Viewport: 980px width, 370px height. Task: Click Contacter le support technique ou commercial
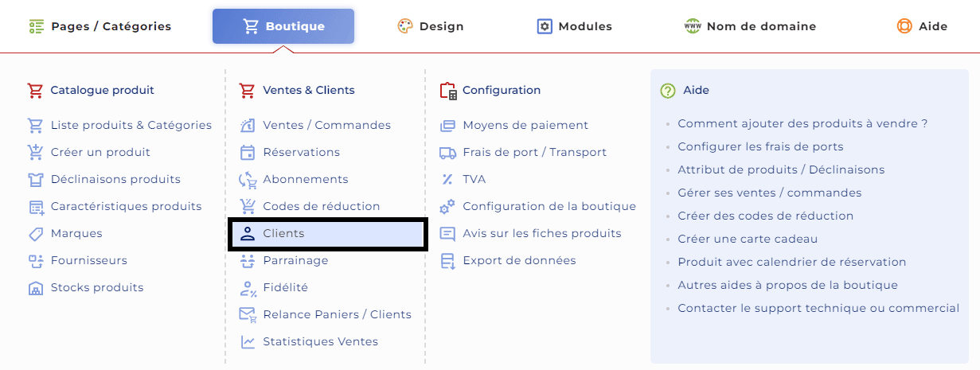point(818,308)
